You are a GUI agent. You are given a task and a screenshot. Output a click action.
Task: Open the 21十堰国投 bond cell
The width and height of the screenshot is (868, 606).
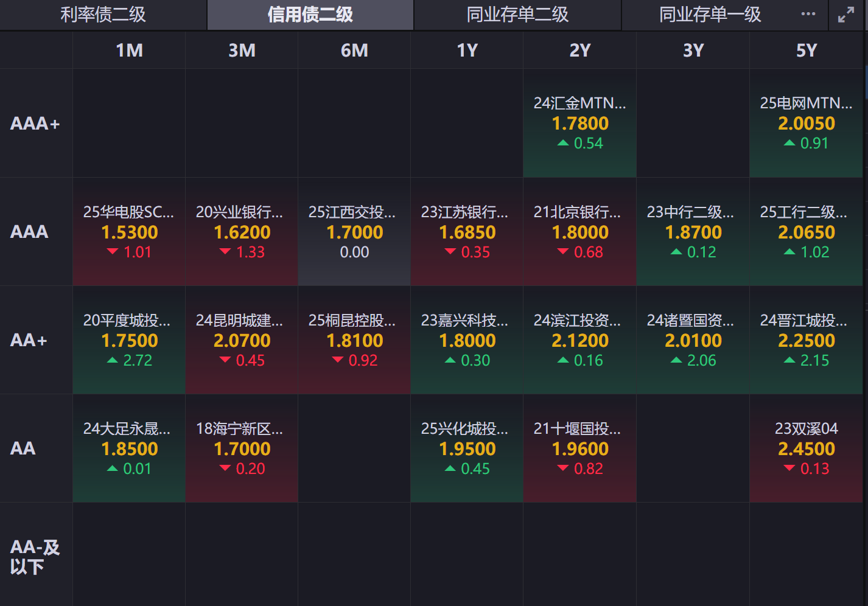[580, 448]
